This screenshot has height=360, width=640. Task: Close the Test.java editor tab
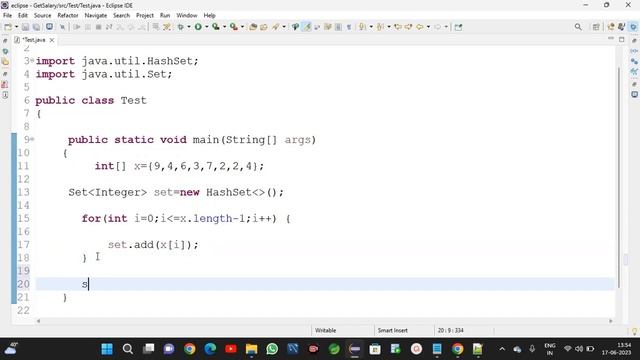[x=52, y=40]
